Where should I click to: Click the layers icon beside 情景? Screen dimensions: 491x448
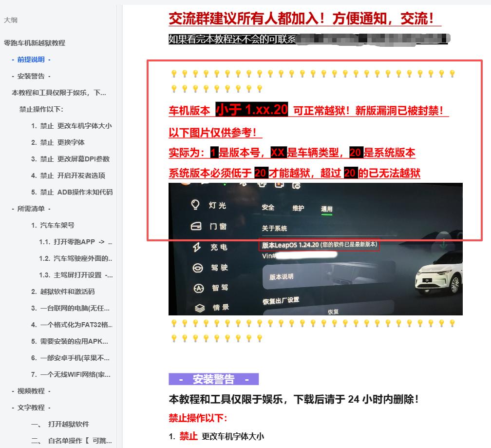click(199, 308)
